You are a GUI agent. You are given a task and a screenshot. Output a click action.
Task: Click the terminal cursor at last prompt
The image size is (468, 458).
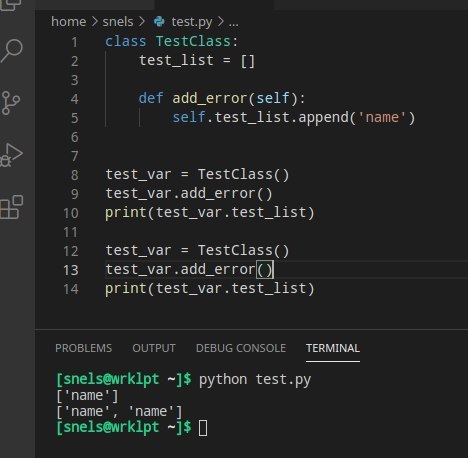(x=203, y=428)
